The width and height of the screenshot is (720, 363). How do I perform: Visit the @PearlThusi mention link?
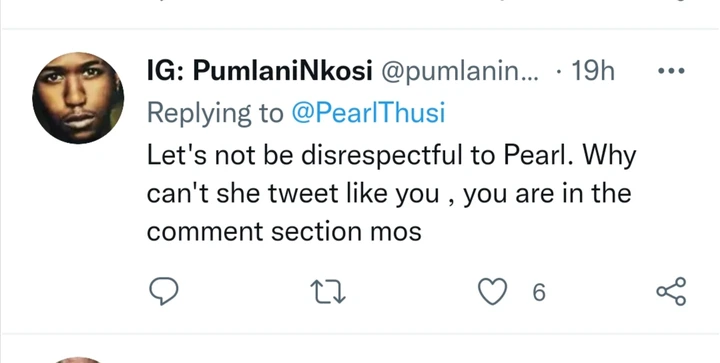click(x=368, y=113)
